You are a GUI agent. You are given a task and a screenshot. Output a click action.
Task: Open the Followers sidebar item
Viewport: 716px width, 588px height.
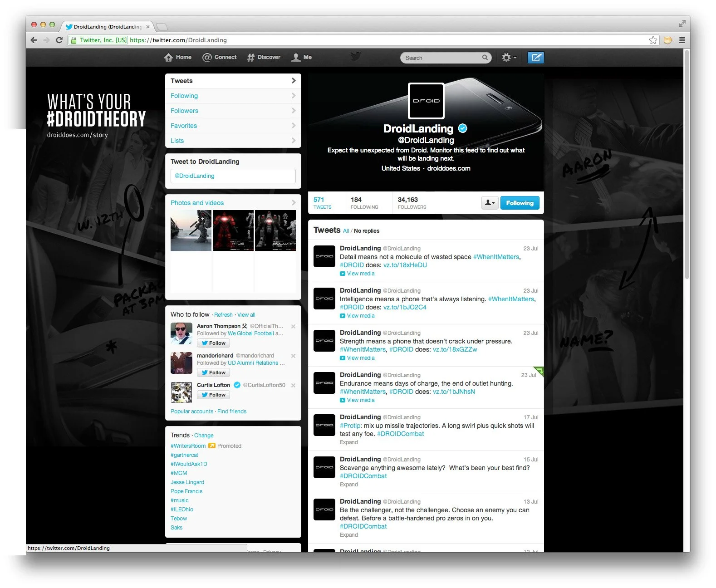coord(233,111)
